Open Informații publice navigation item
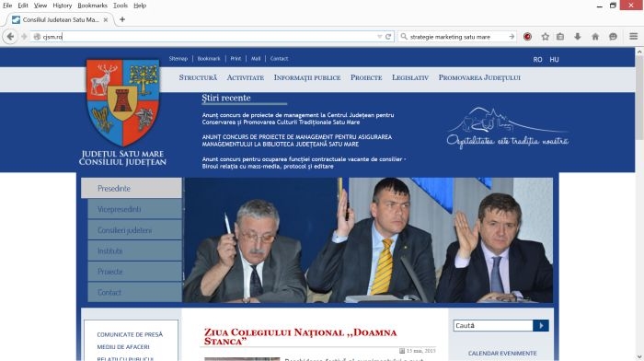This screenshot has height=361, width=644. tap(307, 77)
